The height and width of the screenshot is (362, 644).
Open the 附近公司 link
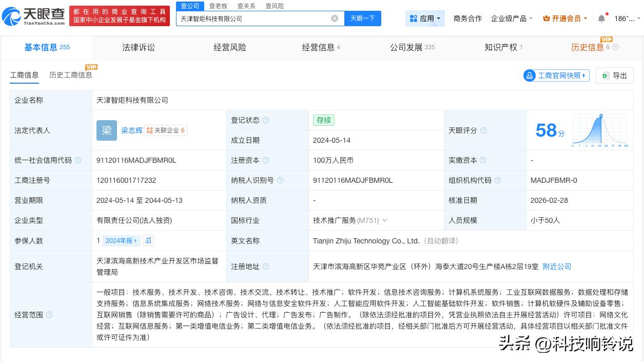pyautogui.click(x=557, y=266)
